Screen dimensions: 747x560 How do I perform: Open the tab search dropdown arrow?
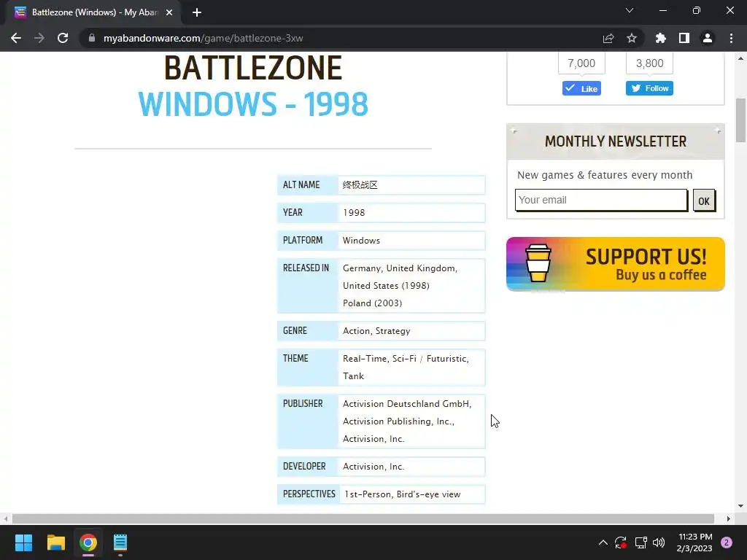[630, 10]
